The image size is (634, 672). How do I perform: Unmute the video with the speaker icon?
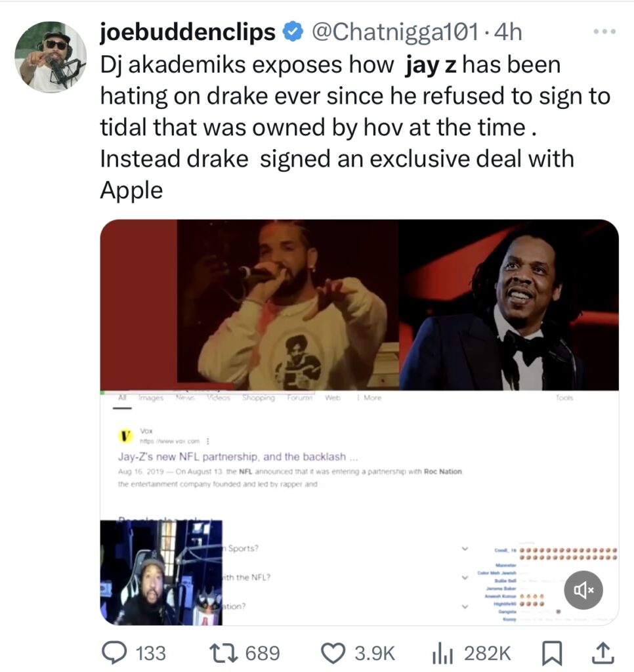click(583, 589)
